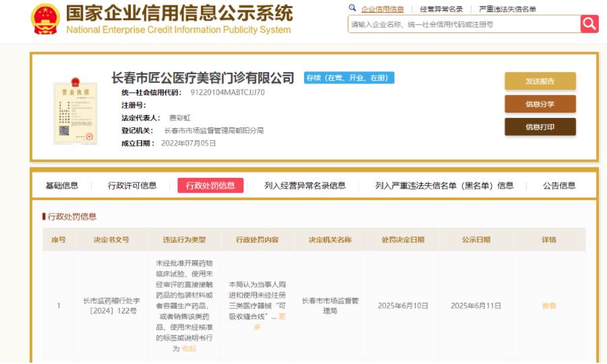
Task: Click the 详情 column header
Action: pyautogui.click(x=549, y=240)
